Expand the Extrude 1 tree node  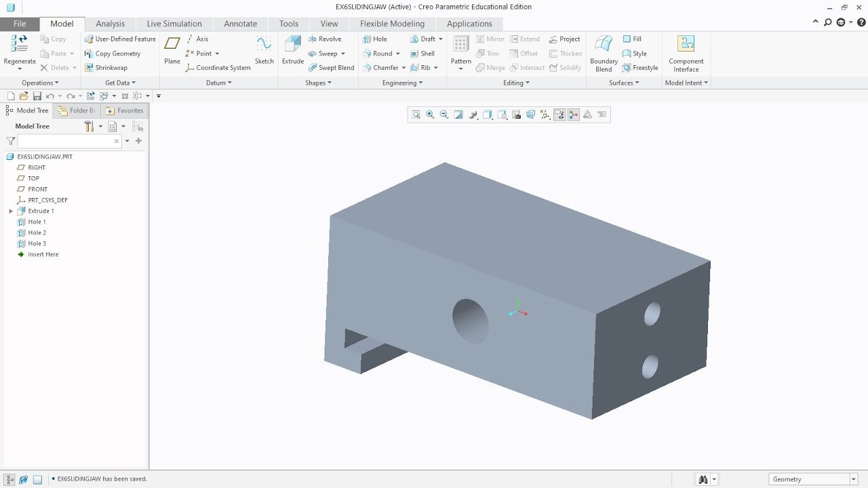click(11, 211)
